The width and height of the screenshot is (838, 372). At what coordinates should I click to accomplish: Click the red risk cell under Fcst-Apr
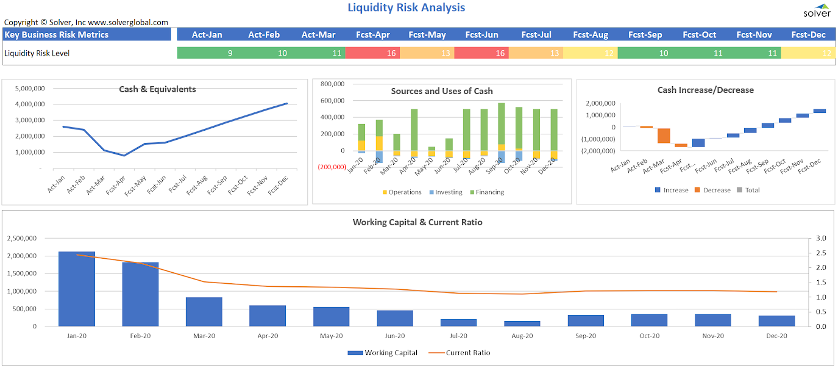pyautogui.click(x=373, y=53)
